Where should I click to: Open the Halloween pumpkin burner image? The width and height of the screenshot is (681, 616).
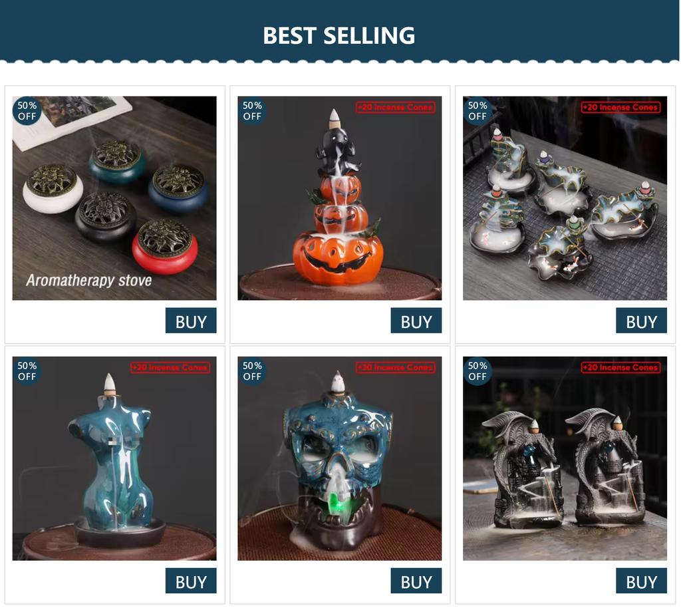click(340, 198)
